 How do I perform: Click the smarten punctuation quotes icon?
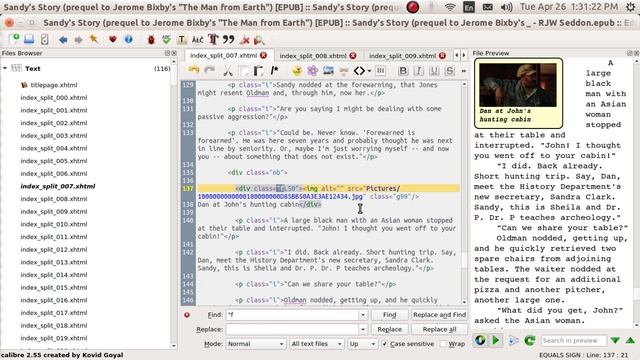[229, 39]
